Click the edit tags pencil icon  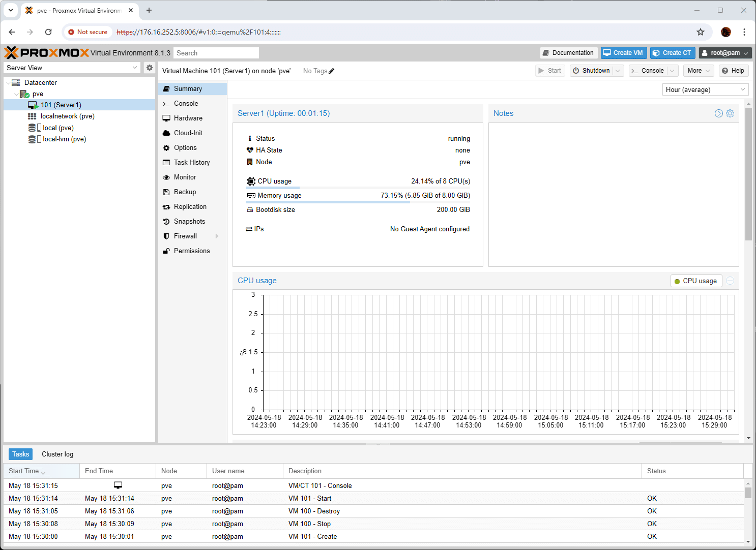[x=332, y=71]
